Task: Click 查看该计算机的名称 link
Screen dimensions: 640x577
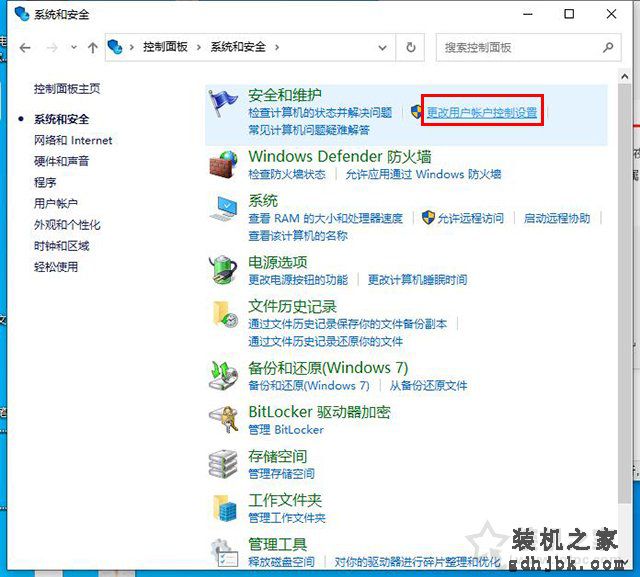Action: pos(298,236)
